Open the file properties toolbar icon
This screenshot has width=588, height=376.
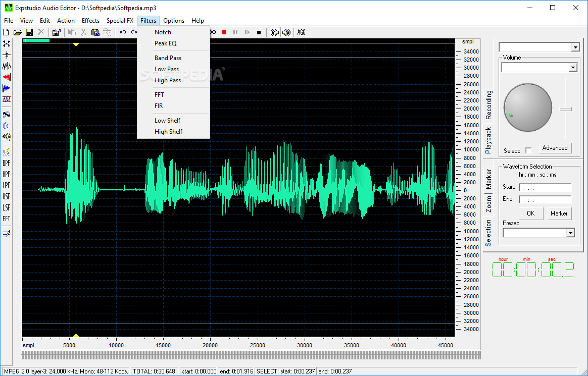56,33
